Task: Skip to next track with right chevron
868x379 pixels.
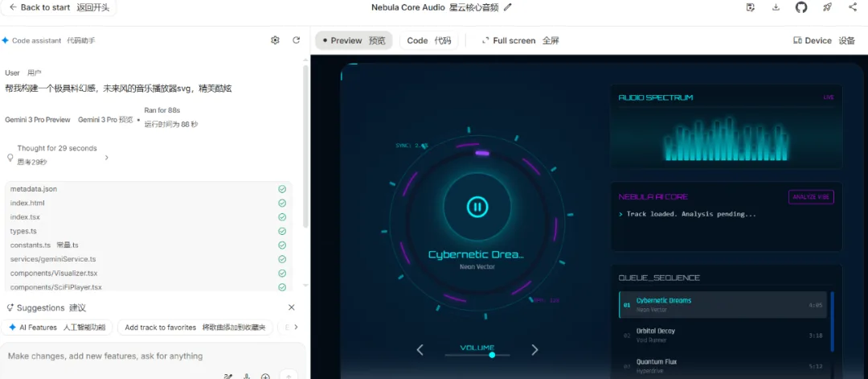Action: pyautogui.click(x=534, y=350)
